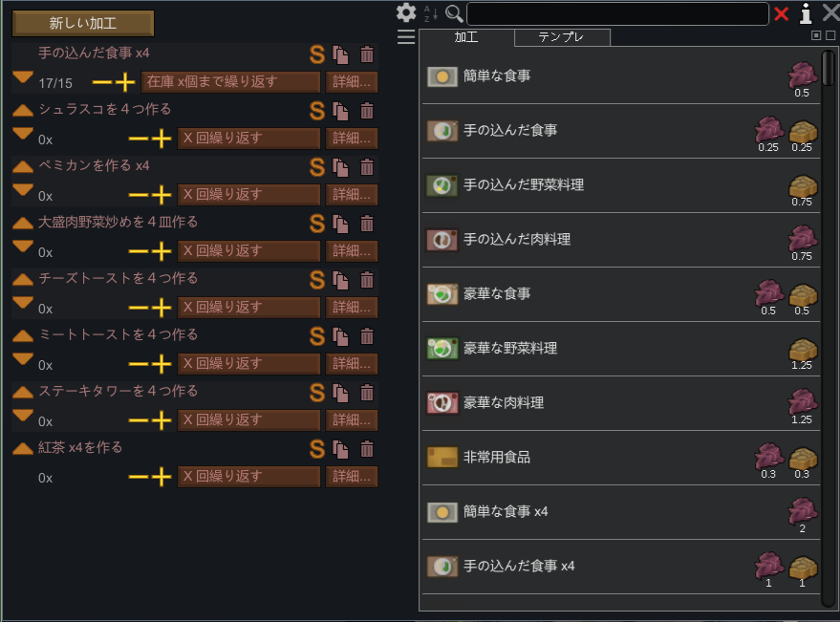Open 詳細 for ペミカン bill
Screen dimensions: 840x622
pyautogui.click(x=352, y=195)
